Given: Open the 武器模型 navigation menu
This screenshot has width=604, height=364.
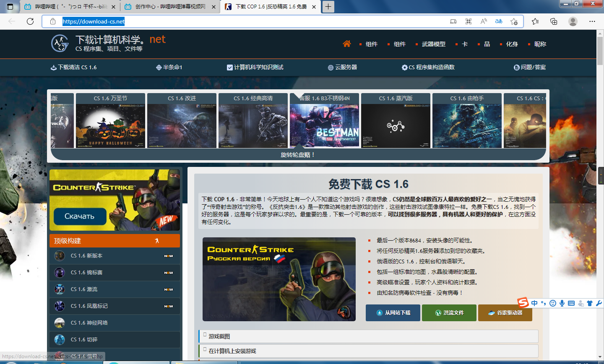Looking at the screenshot, I should pos(434,44).
